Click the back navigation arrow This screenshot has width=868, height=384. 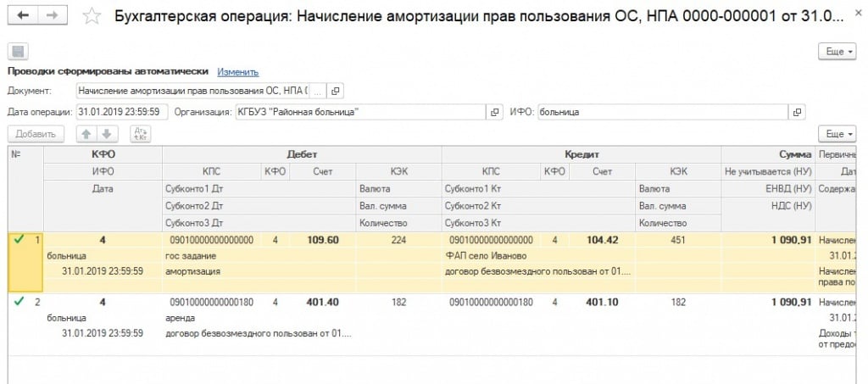point(23,16)
